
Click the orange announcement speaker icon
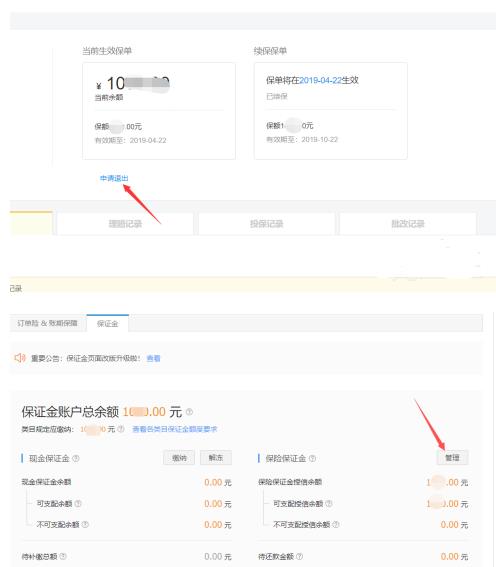tap(20, 358)
